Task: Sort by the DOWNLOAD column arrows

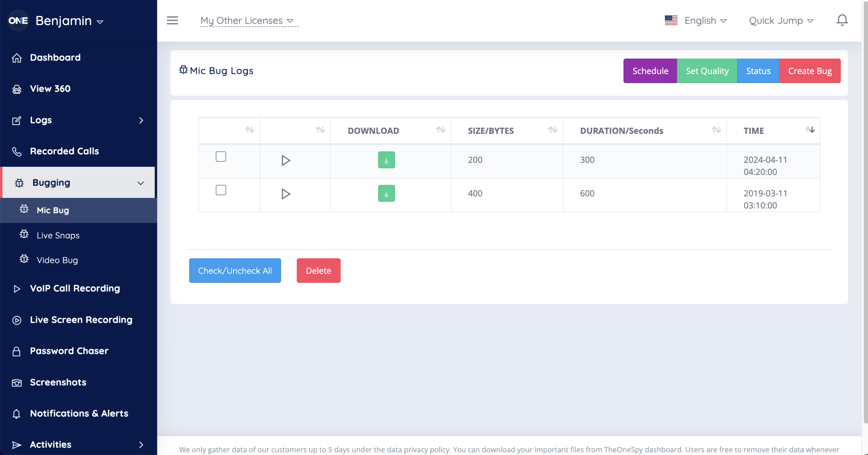Action: point(440,130)
